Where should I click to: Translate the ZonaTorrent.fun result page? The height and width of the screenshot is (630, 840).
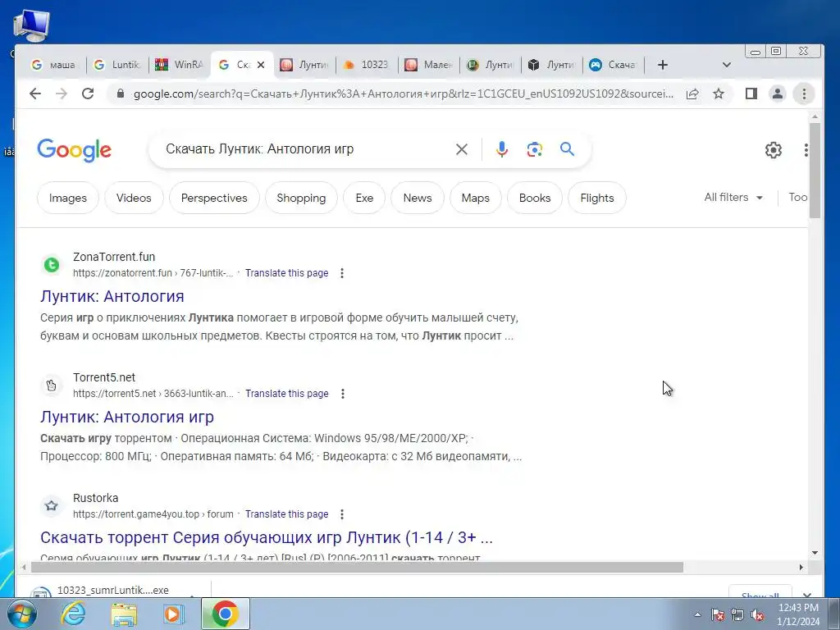[x=286, y=273]
